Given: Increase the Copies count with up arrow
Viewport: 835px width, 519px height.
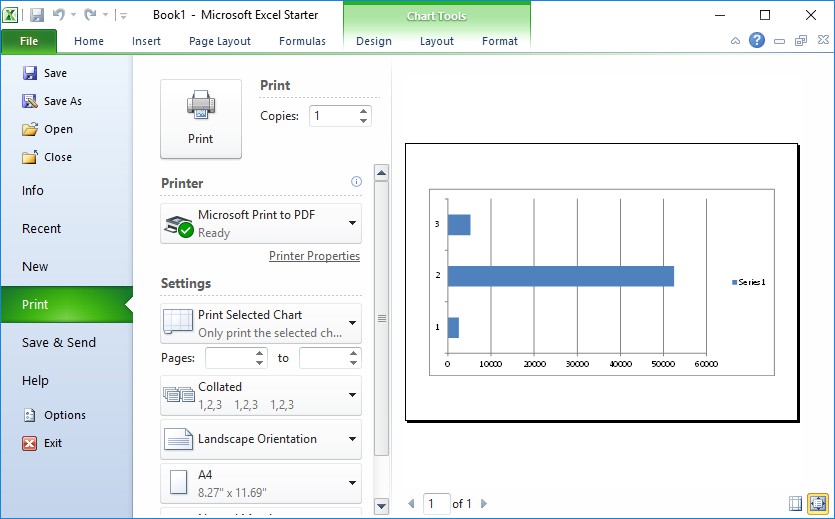Looking at the screenshot, I should coord(363,110).
